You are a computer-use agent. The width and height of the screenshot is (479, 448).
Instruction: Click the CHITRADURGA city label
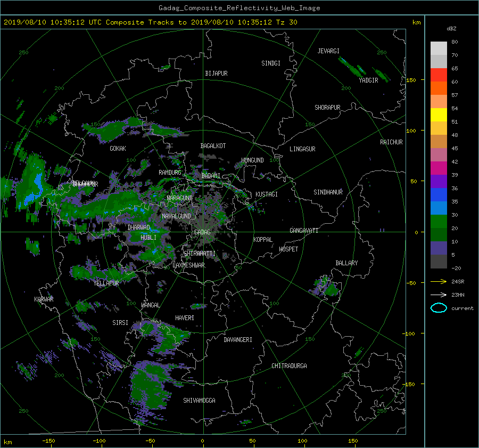tap(290, 366)
